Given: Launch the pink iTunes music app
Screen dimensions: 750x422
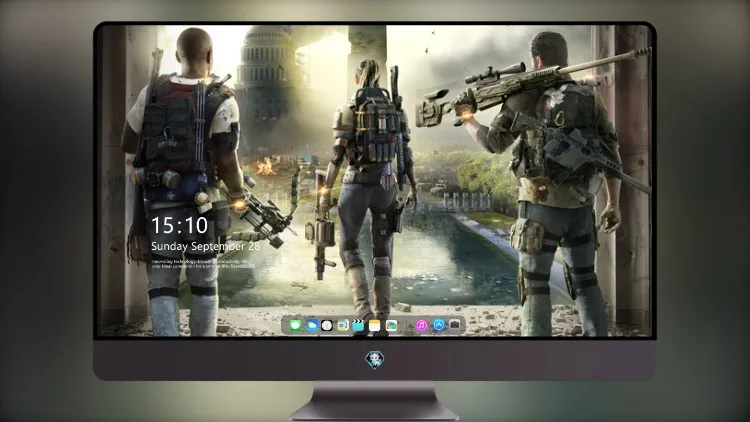Looking at the screenshot, I should pos(421,326).
